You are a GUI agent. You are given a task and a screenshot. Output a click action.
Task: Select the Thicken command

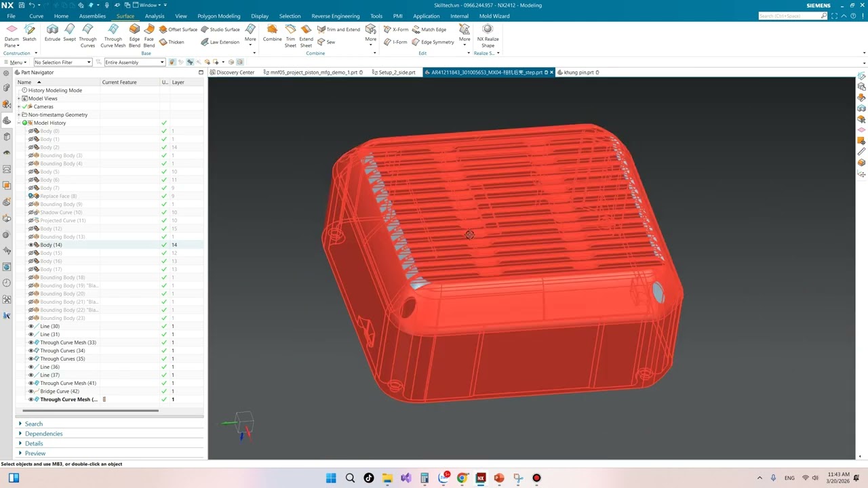[x=172, y=42]
